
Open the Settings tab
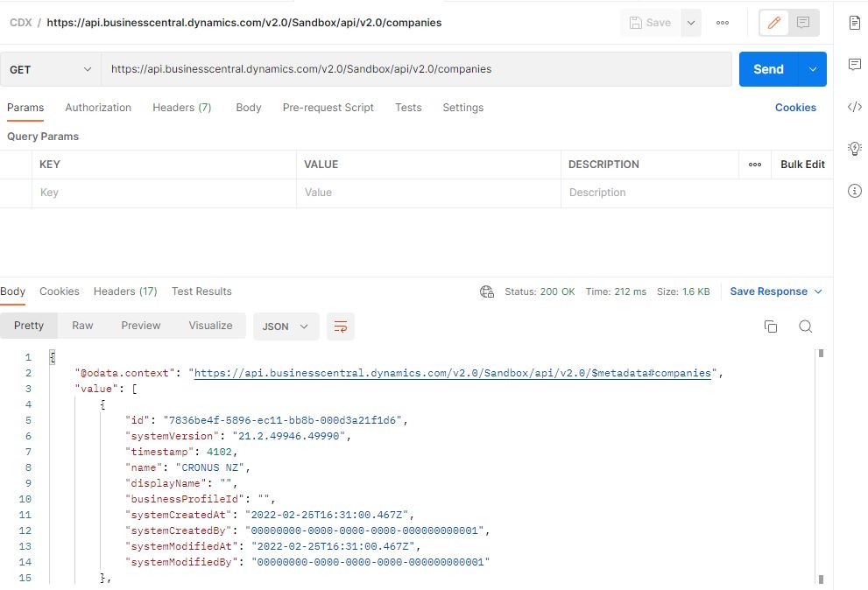pyautogui.click(x=463, y=108)
